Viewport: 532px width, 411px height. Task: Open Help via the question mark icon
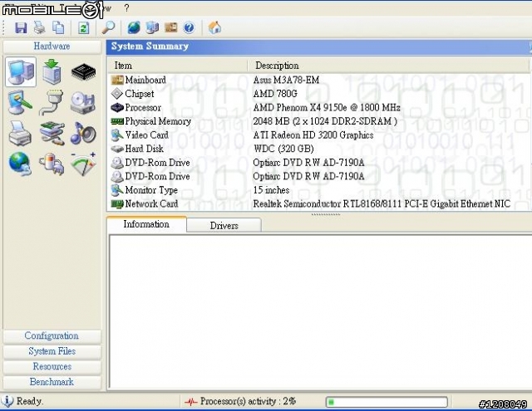pyautogui.click(x=189, y=27)
